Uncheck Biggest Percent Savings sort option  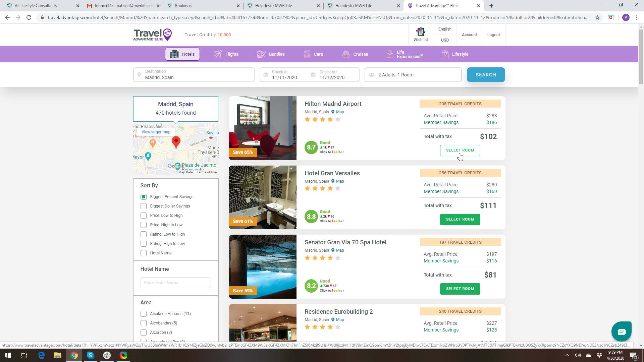pos(144,197)
